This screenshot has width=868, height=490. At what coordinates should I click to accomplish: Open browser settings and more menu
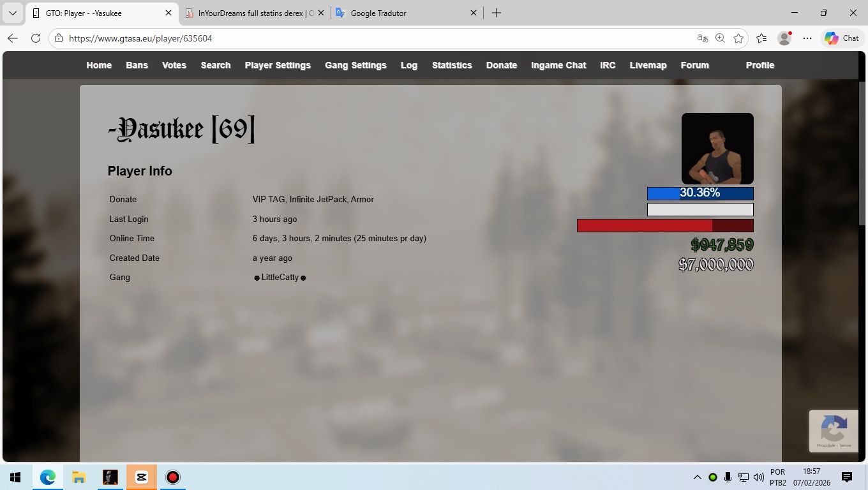tap(807, 38)
